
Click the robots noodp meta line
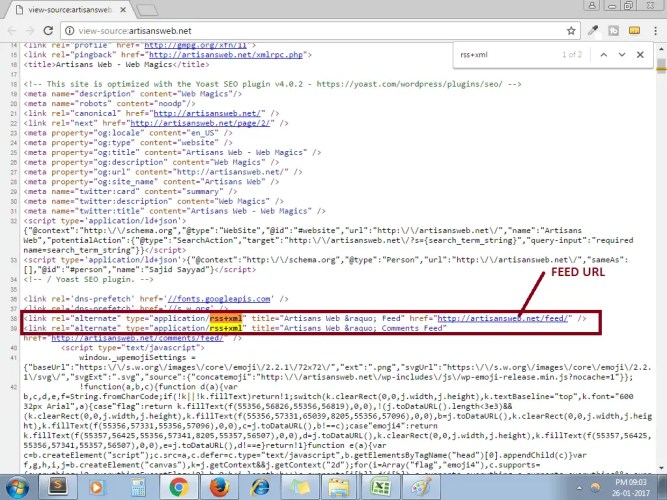[x=109, y=103]
